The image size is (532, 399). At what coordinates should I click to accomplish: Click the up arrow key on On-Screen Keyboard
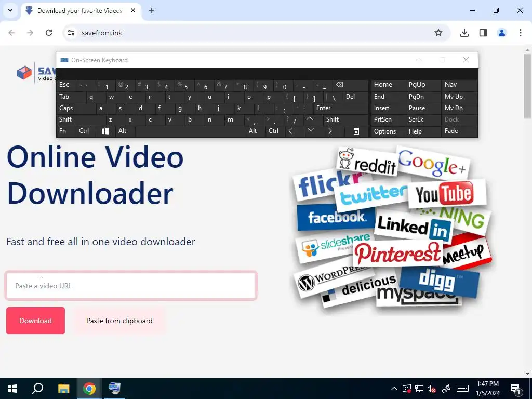pyautogui.click(x=310, y=119)
